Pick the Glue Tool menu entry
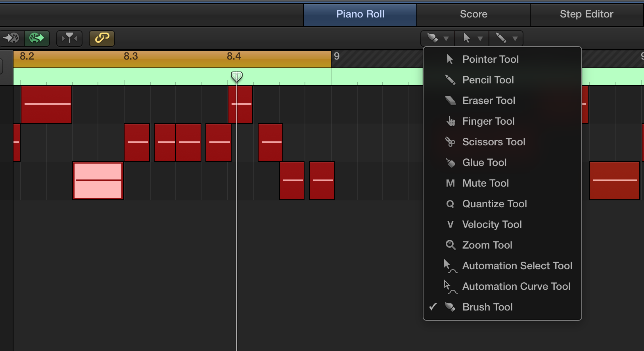Viewport: 644px width, 351px height. 502,162
